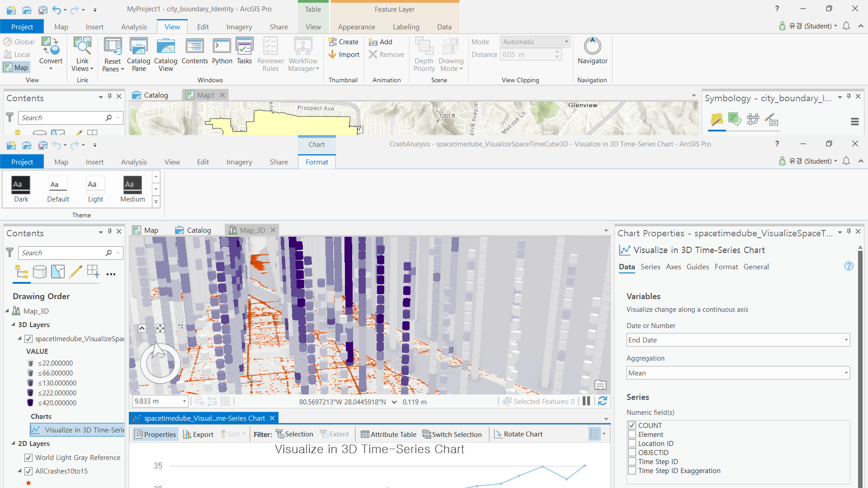List by Data Source icon
The image size is (868, 488).
point(40,272)
